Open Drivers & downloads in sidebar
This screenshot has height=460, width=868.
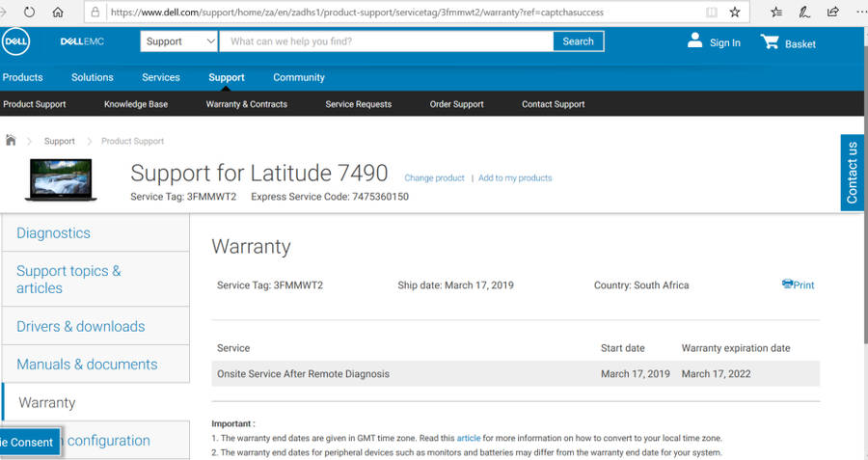[81, 326]
